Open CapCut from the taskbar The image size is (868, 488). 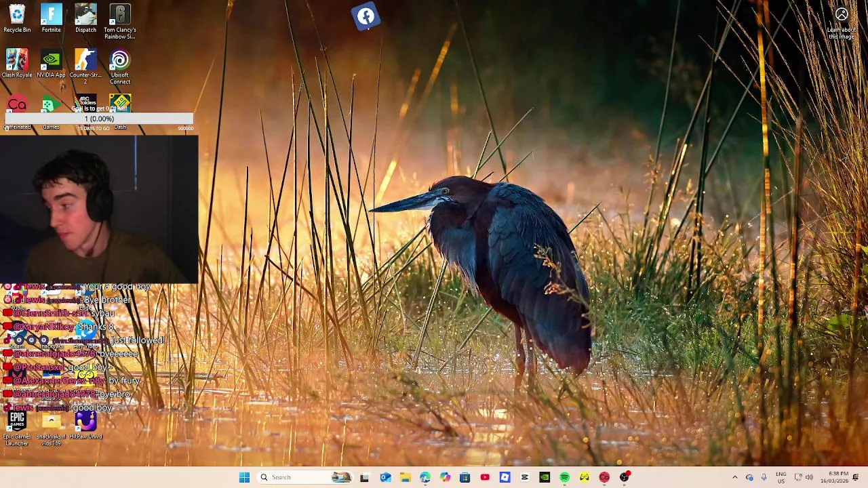coord(524,477)
